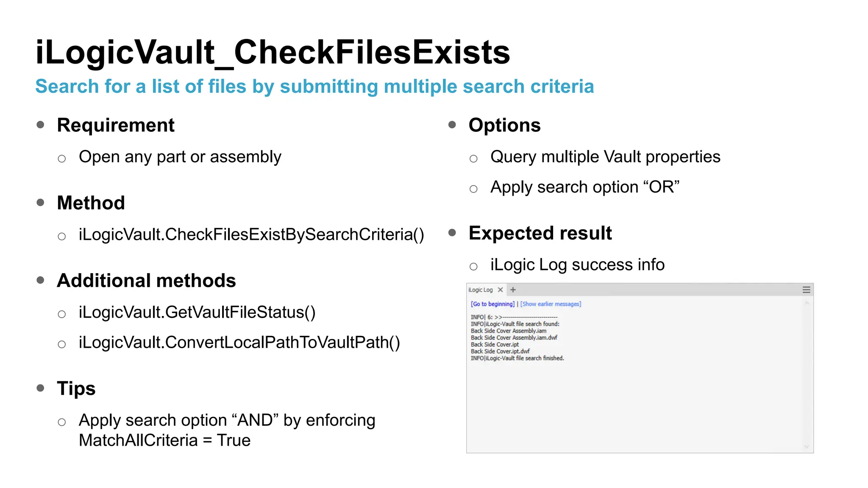Open the iLogic Log hamburger menu
The image size is (868, 488).
(806, 290)
